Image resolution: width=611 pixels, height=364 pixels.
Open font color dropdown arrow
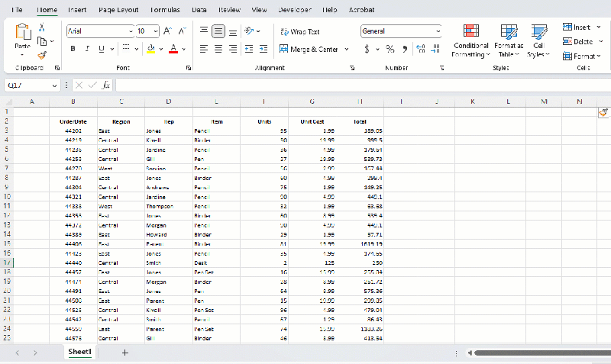(183, 49)
